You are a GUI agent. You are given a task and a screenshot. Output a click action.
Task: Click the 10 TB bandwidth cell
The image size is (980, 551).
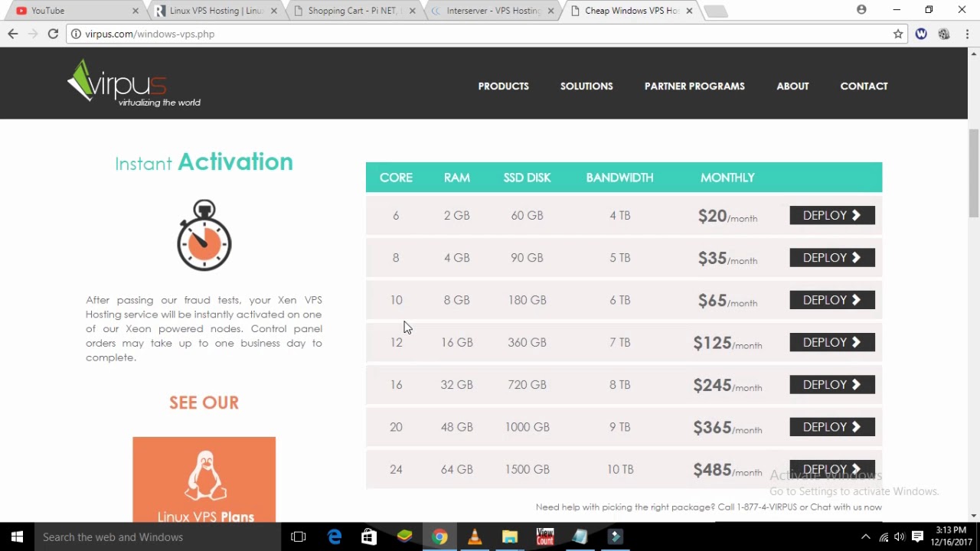click(x=620, y=469)
